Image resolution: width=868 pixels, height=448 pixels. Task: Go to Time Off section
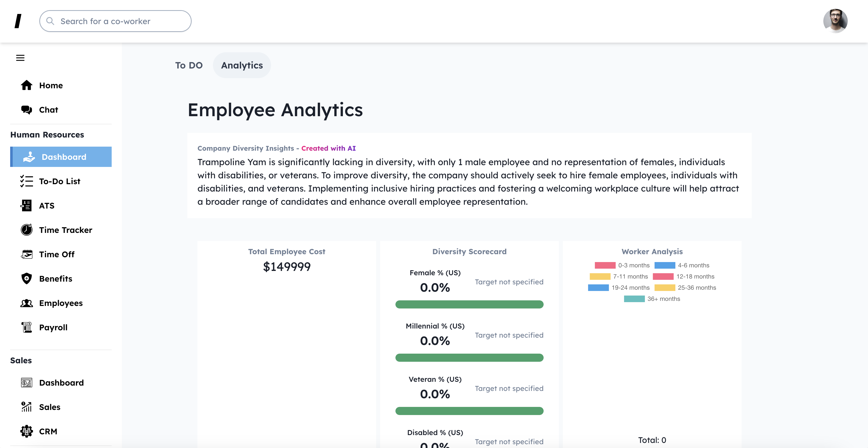click(x=57, y=254)
